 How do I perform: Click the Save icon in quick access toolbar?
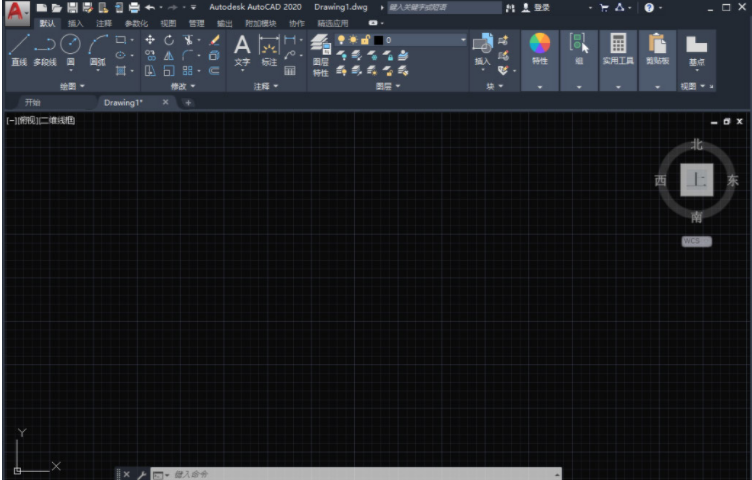pos(72,7)
